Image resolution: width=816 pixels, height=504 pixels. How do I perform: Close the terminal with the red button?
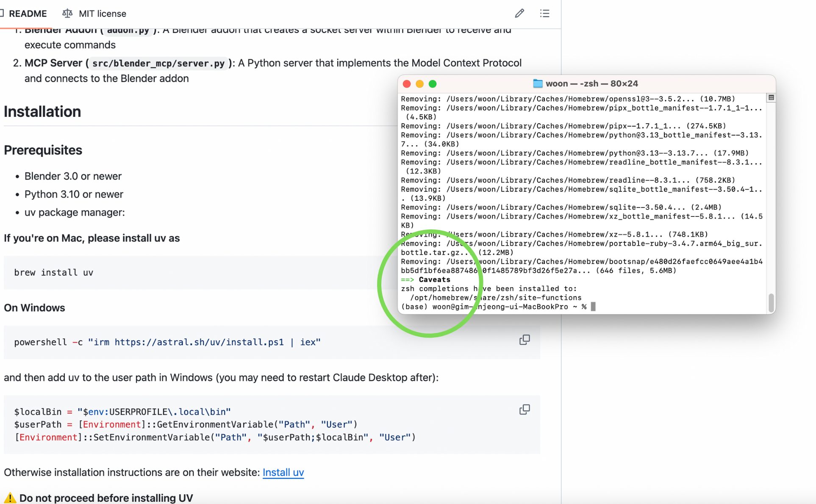(407, 84)
